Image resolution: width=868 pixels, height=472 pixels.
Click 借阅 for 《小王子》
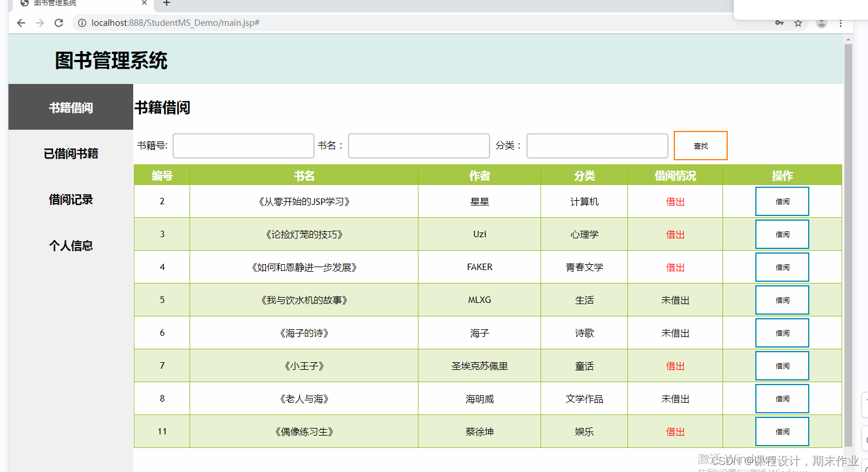pyautogui.click(x=782, y=366)
